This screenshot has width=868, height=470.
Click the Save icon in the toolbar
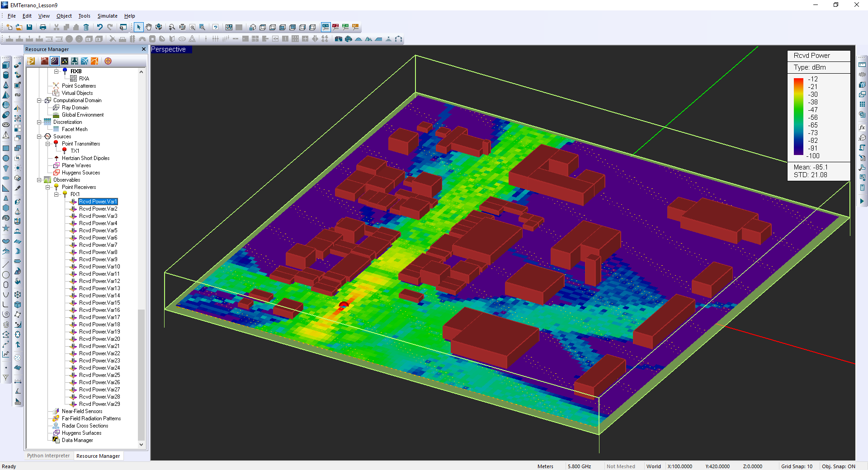(x=29, y=27)
